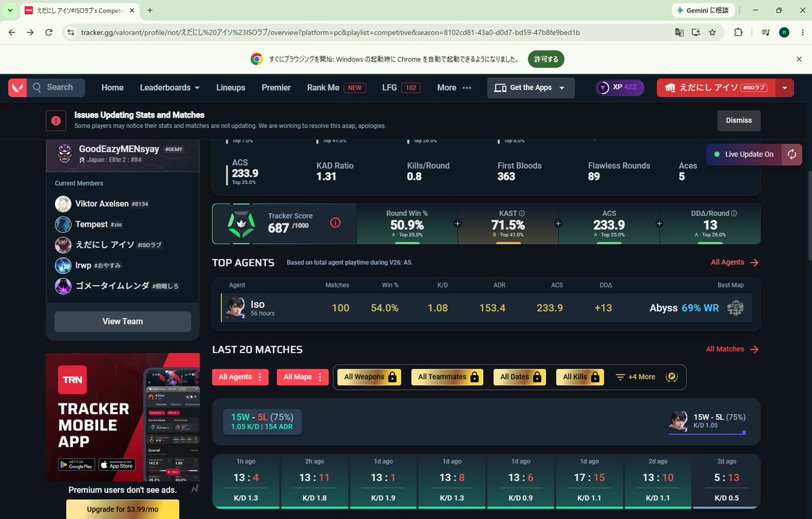Click the Tracker Valorant logo icon
812x519 pixels.
pyautogui.click(x=17, y=87)
